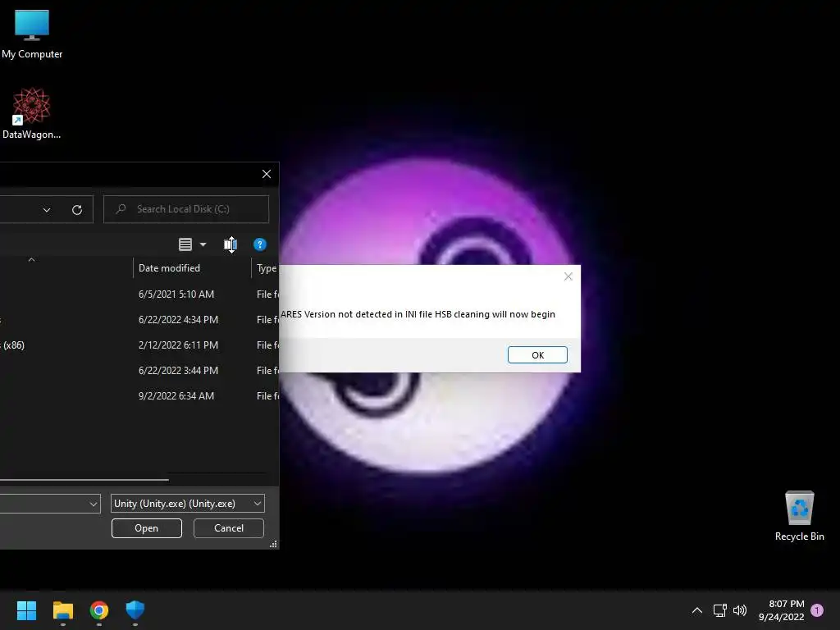Open the clock showing 8:07 PM
The width and height of the screenshot is (840, 630).
click(781, 610)
